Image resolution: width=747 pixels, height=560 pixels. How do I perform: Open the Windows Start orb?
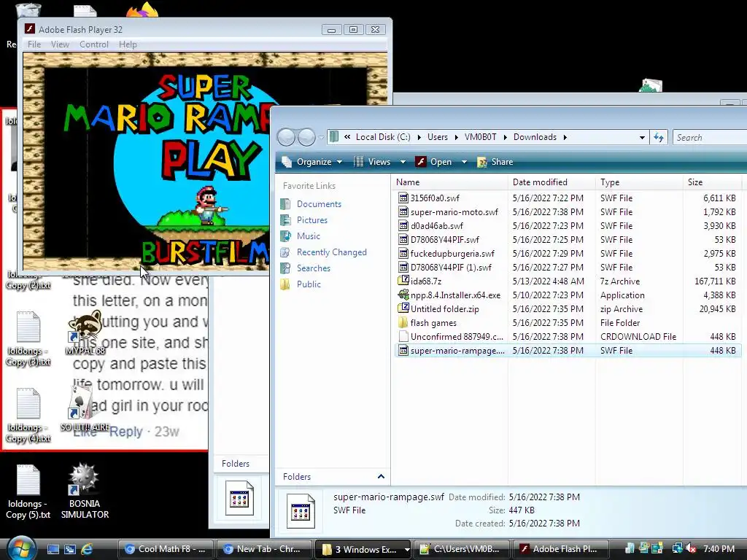point(21,548)
